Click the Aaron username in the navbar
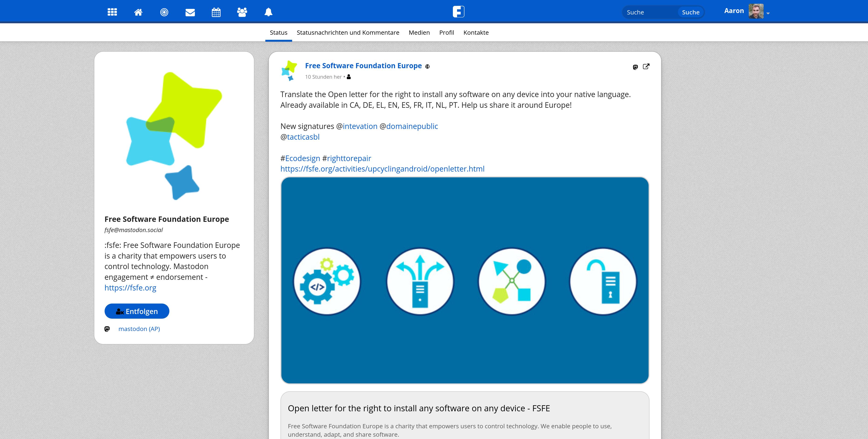The height and width of the screenshot is (439, 868). click(x=734, y=11)
